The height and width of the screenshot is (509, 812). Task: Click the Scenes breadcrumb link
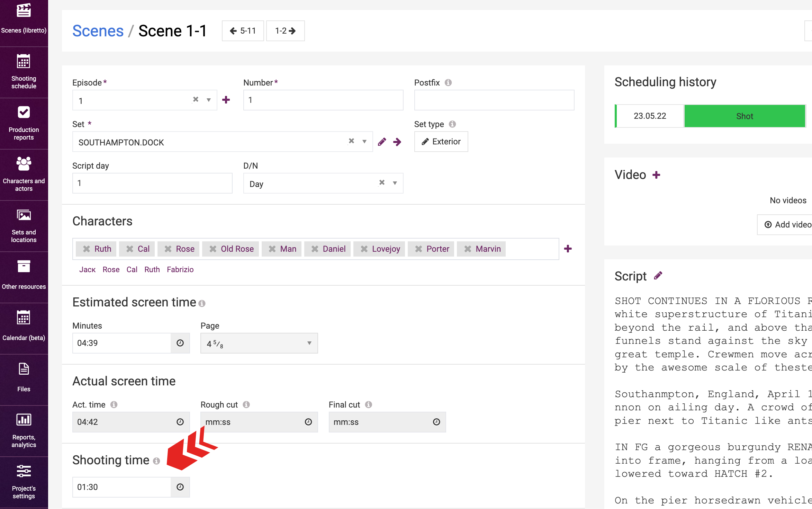98,31
